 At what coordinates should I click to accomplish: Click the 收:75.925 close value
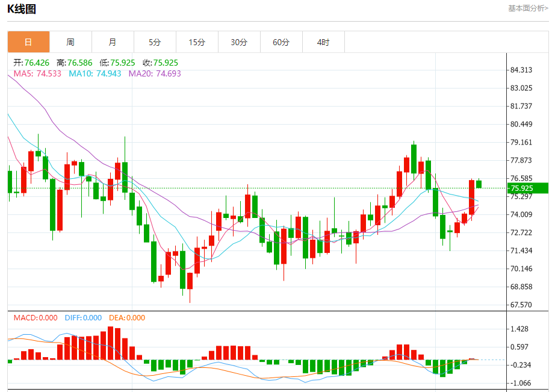160,63
